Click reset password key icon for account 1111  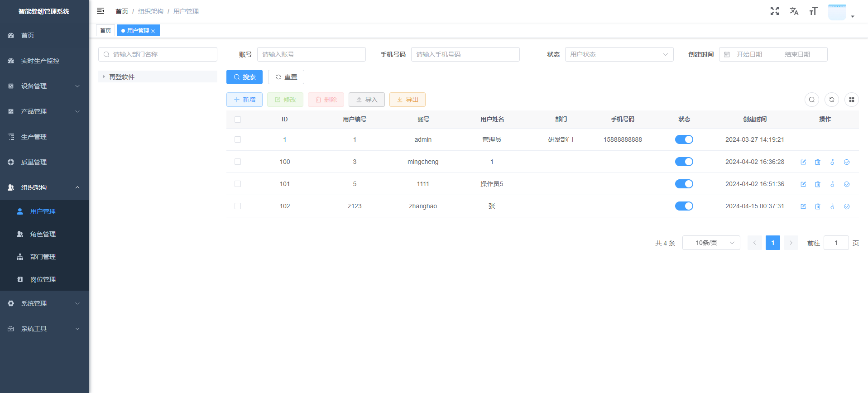tap(832, 184)
